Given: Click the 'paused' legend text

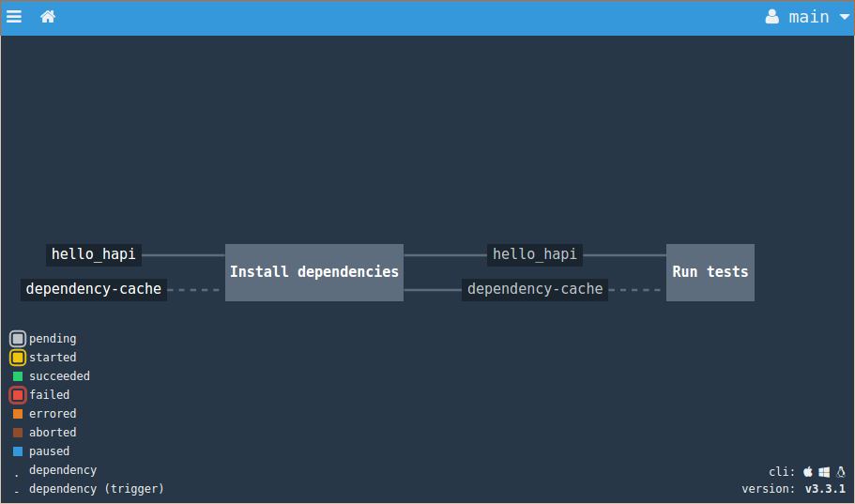Looking at the screenshot, I should click(50, 451).
